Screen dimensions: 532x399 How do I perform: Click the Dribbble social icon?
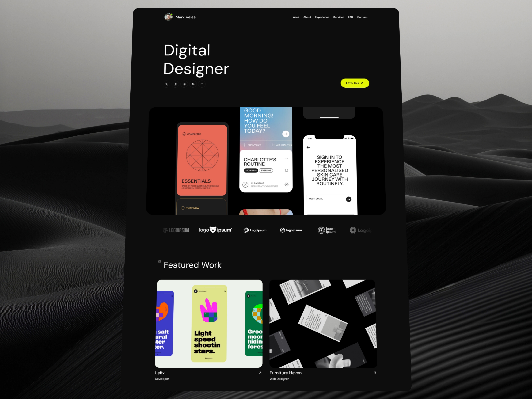(184, 84)
